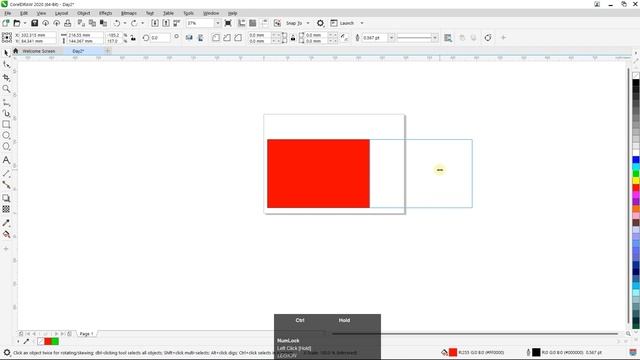This screenshot has height=360, width=640.
Task: Click the yellow swatch in color palette
Action: [x=636, y=181]
